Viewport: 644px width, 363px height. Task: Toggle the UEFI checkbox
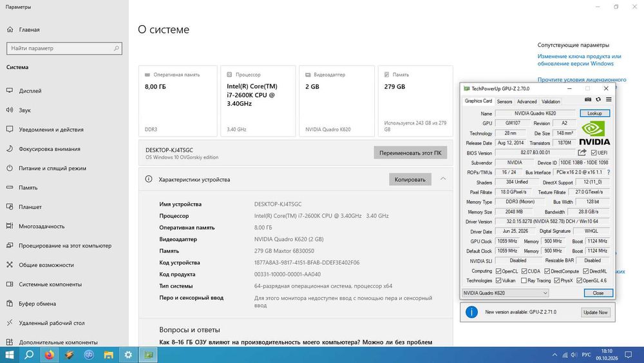594,153
